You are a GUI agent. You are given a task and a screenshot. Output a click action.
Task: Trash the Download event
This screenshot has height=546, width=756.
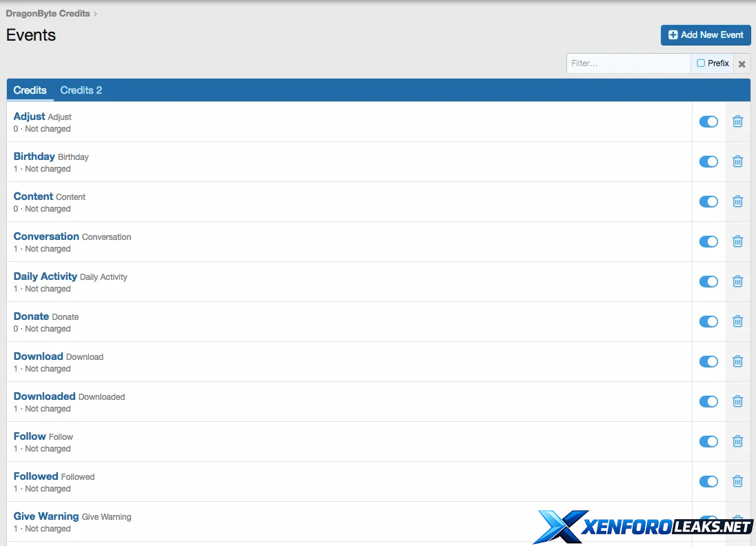[x=737, y=361]
